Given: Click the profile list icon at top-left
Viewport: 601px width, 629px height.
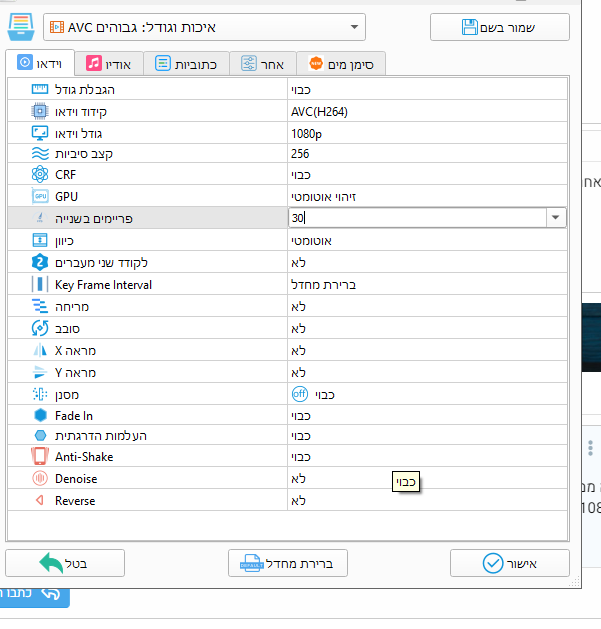Looking at the screenshot, I should point(21,27).
